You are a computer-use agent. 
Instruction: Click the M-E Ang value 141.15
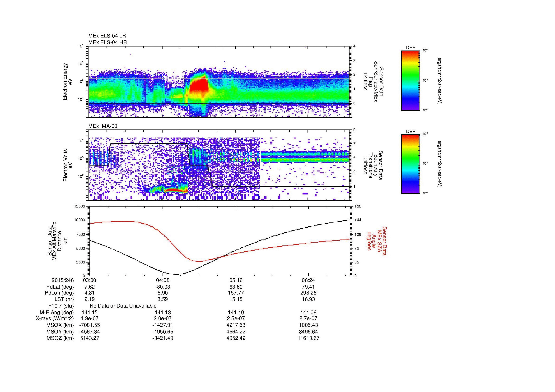pyautogui.click(x=89, y=313)
